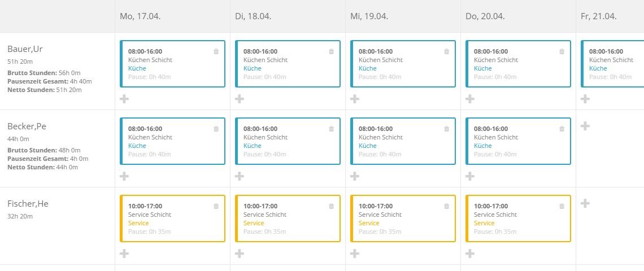Click employee name Fischer,He
Image resolution: width=644 pixels, height=271 pixels.
tap(28, 203)
